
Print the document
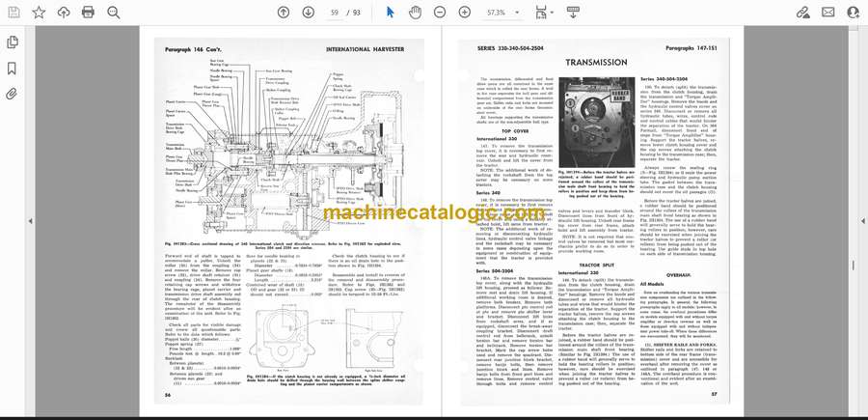(x=88, y=13)
